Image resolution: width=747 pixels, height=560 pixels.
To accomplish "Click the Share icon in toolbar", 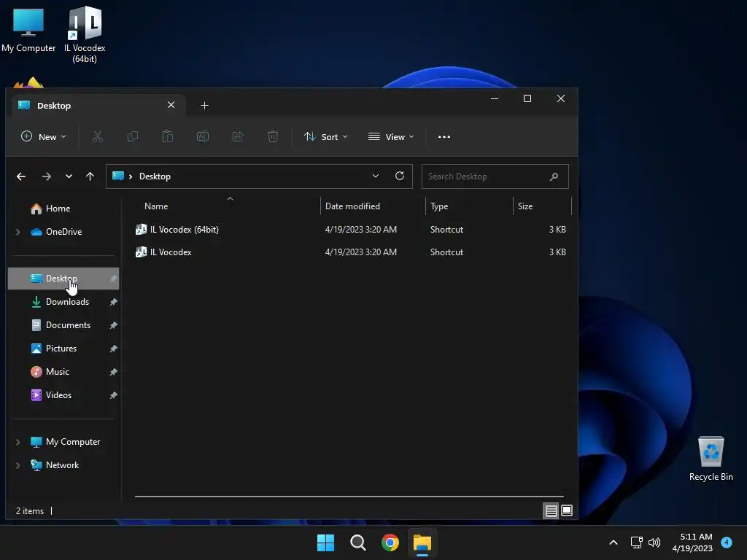I will click(x=238, y=136).
